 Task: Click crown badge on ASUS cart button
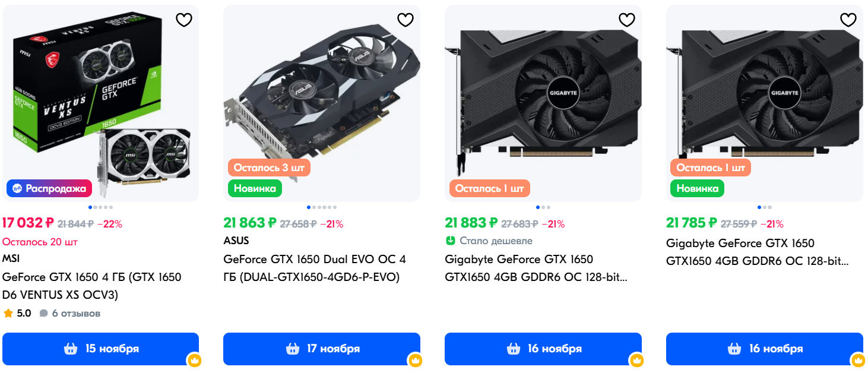pyautogui.click(x=416, y=361)
